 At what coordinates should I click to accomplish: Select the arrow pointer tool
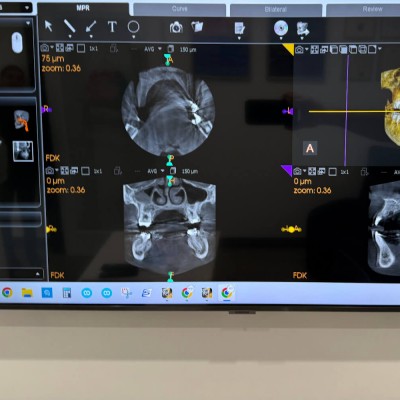(49, 26)
